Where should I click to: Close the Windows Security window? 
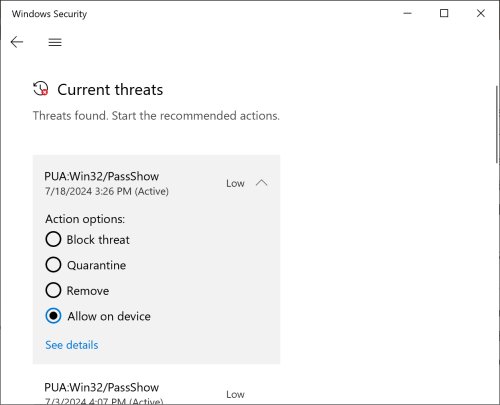(x=481, y=13)
